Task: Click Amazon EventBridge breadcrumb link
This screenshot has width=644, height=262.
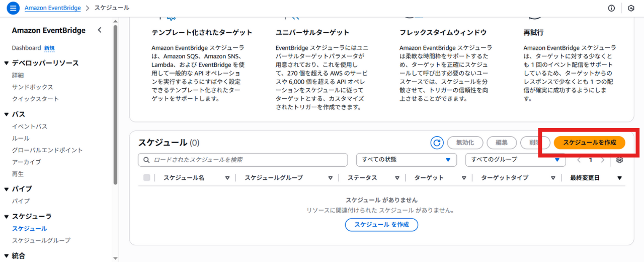Action: coord(53,8)
